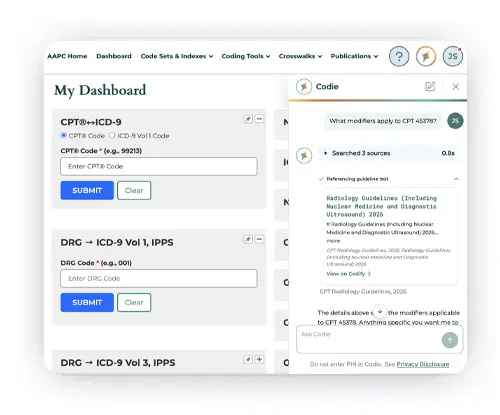This screenshot has height=415, width=500.
Task: Collapse the CPT↔ICD-9 widget with minus icon
Action: pyautogui.click(x=259, y=119)
